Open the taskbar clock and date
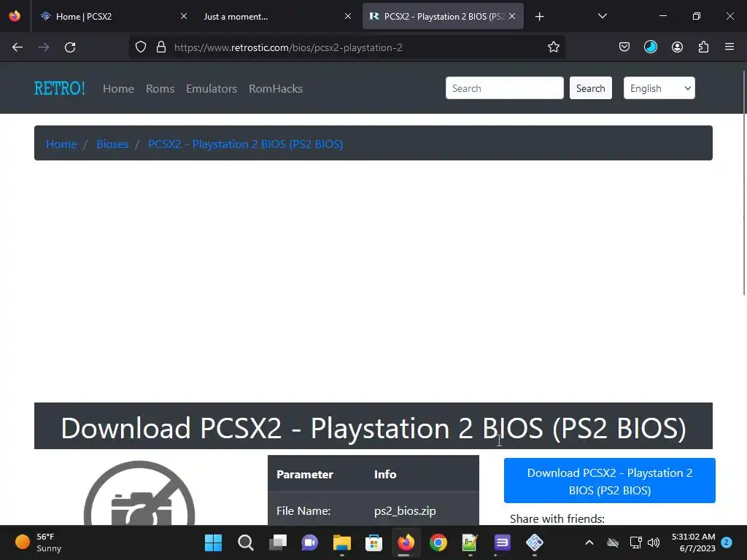Viewport: 747px width, 560px height. [693, 542]
